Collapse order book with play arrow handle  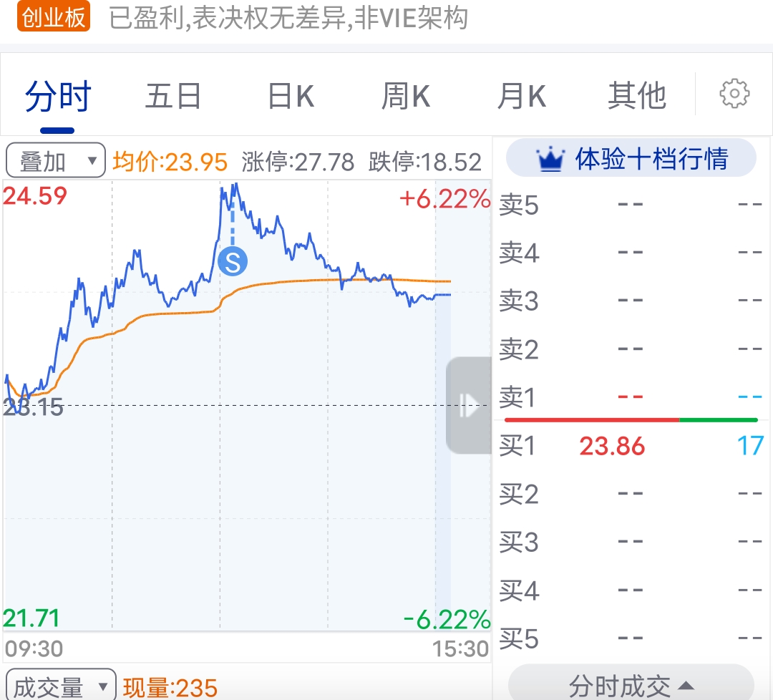click(469, 405)
